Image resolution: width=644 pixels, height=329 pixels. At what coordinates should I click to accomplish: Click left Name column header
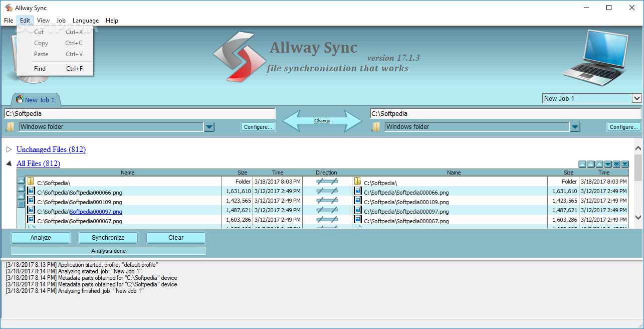[x=128, y=173]
